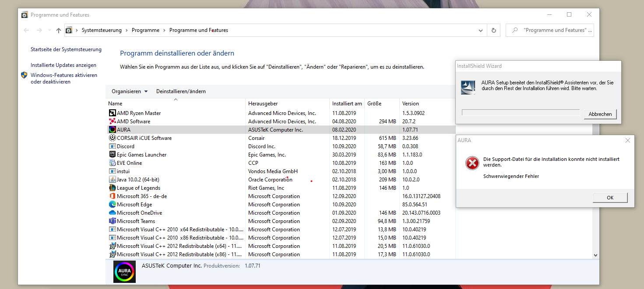Go back using the left arrow
The image size is (644, 289).
pos(26,30)
